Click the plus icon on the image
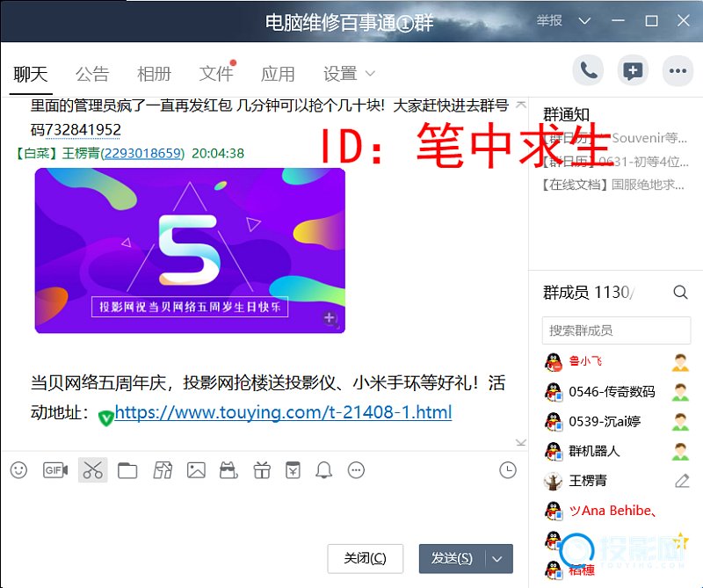The height and width of the screenshot is (588, 703). pos(330,318)
